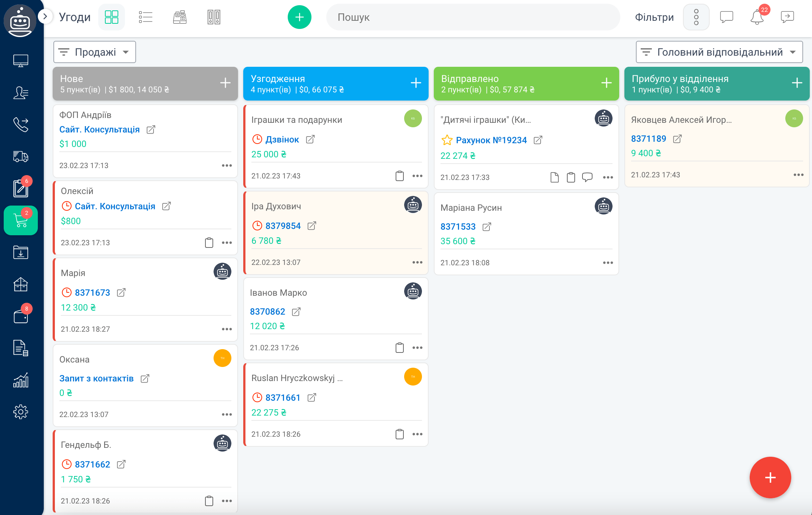This screenshot has width=812, height=515.
Task: Switch to list view icon
Action: tap(145, 17)
